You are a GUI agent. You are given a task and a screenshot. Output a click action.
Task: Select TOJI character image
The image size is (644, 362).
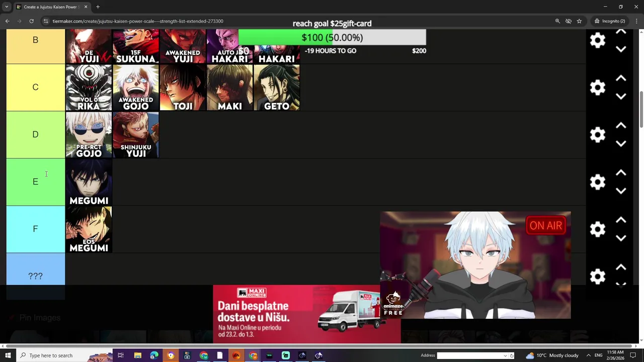[x=183, y=87]
